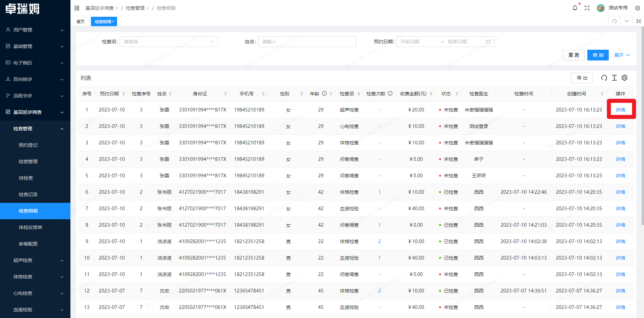Sort by 手机号 column
Image resolution: width=644 pixels, height=318 pixels.
click(x=263, y=94)
